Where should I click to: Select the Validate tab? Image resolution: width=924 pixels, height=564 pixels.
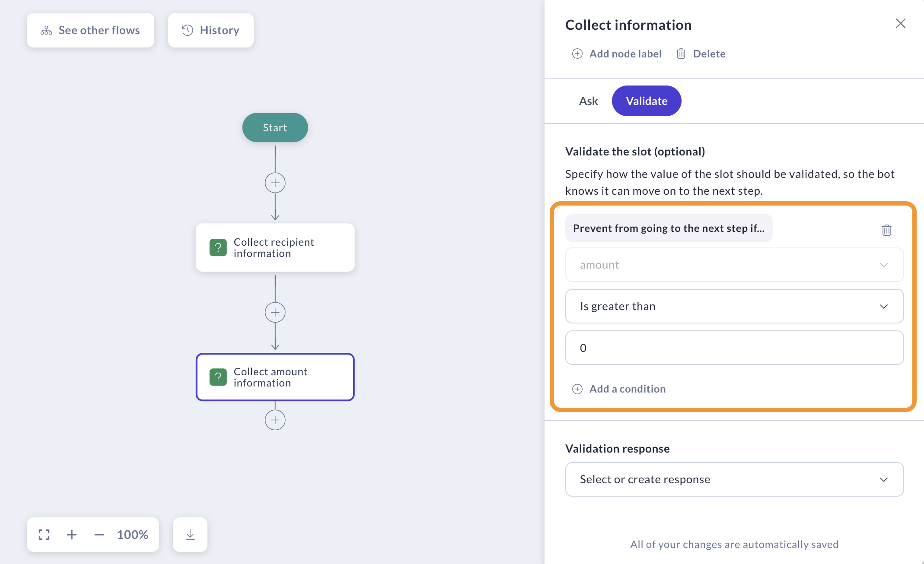click(646, 101)
